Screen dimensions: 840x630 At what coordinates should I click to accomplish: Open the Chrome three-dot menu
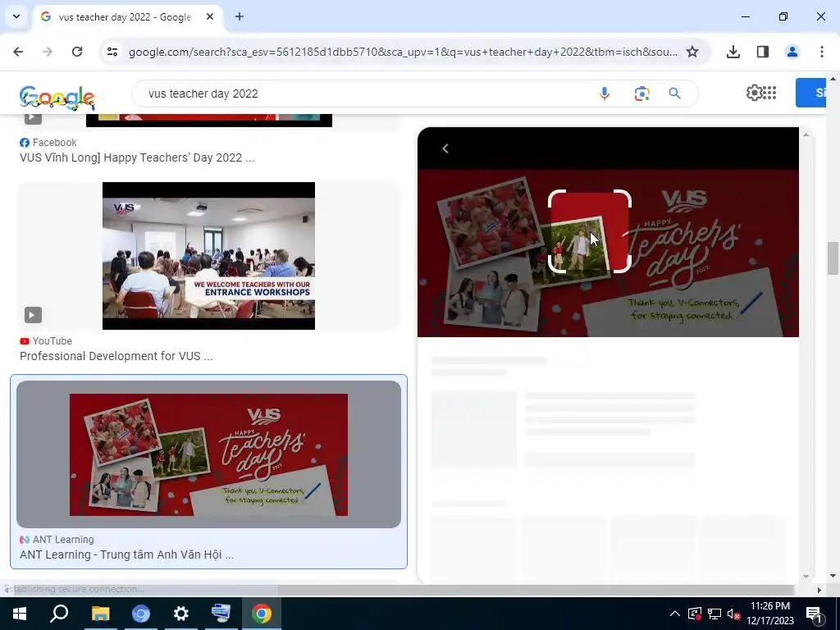point(821,52)
